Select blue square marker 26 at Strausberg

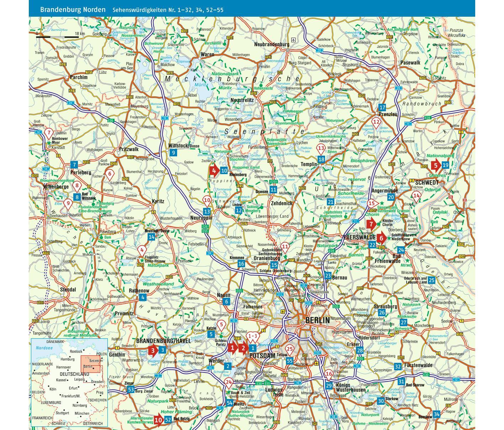pyautogui.click(x=382, y=313)
